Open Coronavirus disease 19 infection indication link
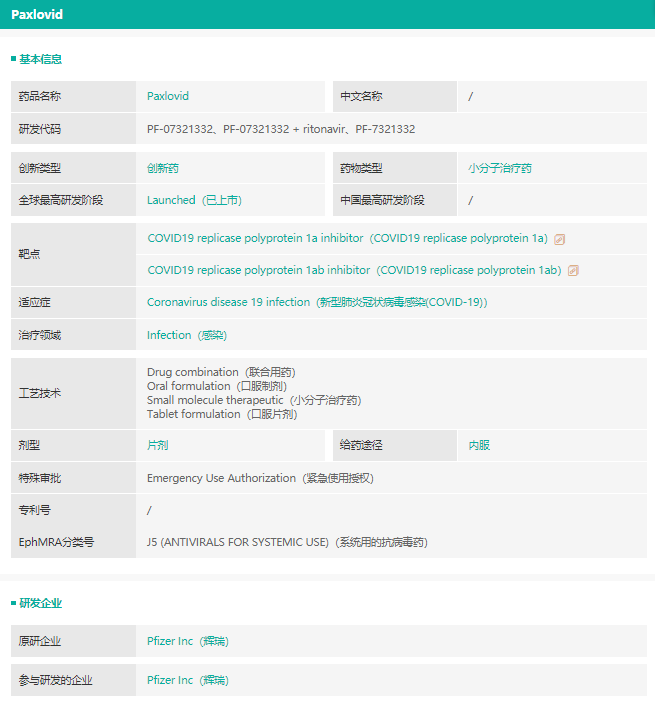655x702 pixels. coord(317,302)
